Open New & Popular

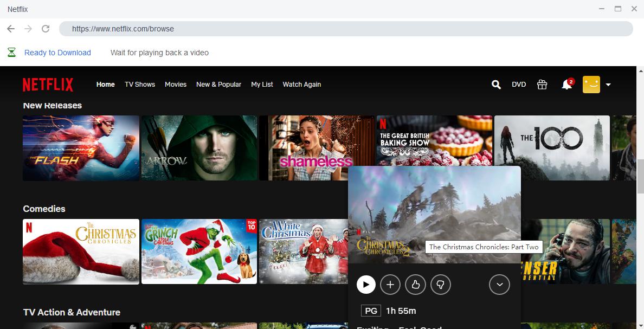coord(218,84)
